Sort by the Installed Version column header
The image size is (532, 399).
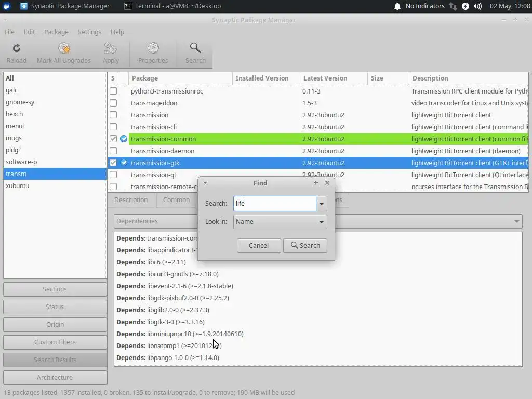point(266,78)
